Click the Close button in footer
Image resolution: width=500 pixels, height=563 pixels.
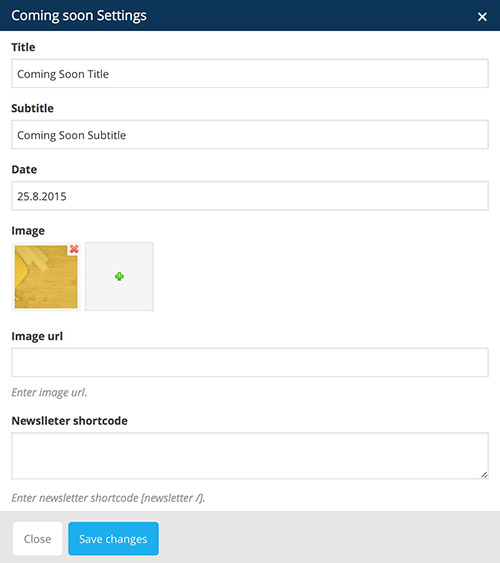[38, 539]
